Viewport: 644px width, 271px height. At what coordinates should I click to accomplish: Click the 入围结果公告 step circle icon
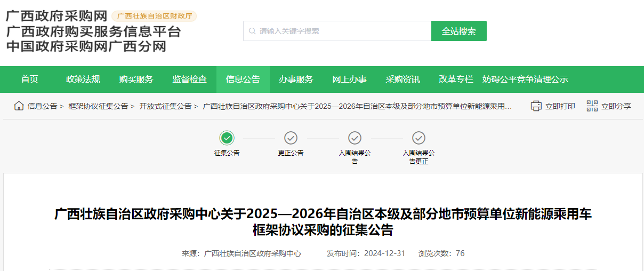click(x=355, y=138)
